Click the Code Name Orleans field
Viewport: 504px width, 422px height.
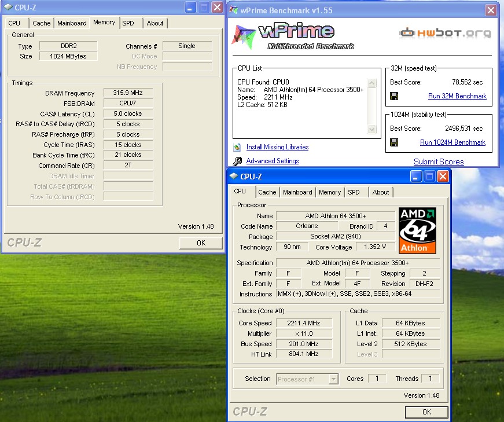[x=307, y=226]
